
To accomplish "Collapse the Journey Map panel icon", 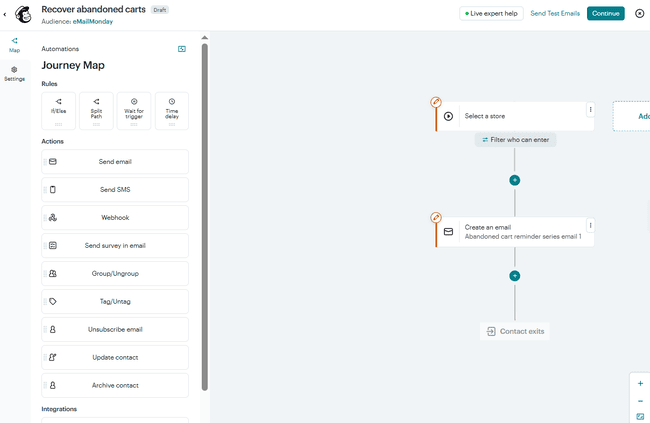I will [182, 48].
